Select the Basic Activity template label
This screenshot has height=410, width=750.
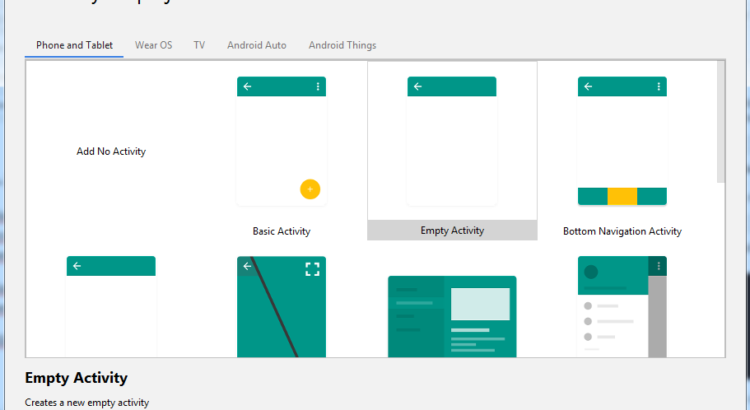pyautogui.click(x=281, y=231)
